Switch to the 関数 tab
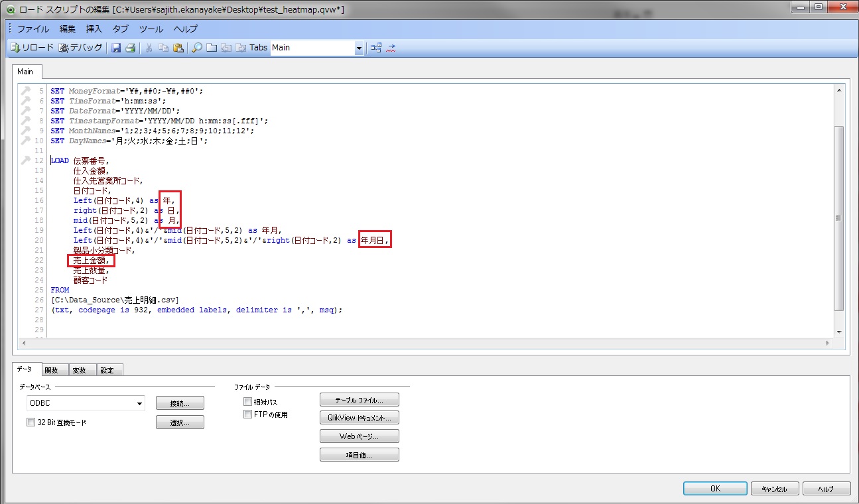 (x=51, y=370)
